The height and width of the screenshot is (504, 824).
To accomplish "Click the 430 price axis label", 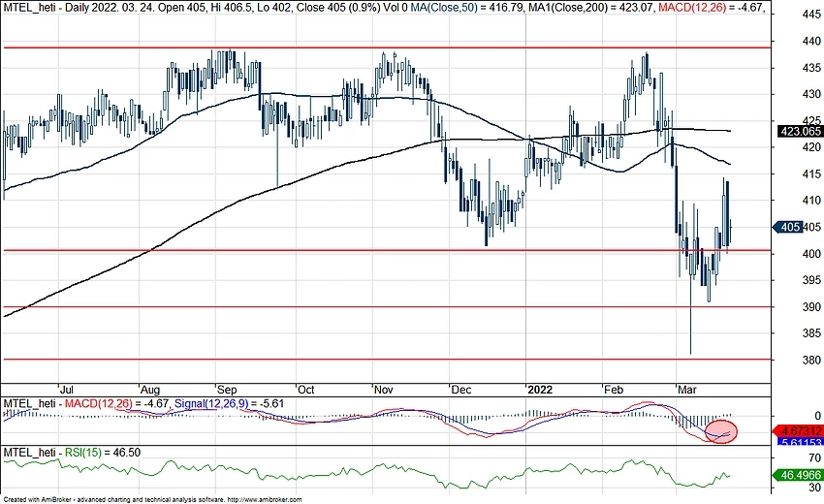I will pyautogui.click(x=812, y=94).
